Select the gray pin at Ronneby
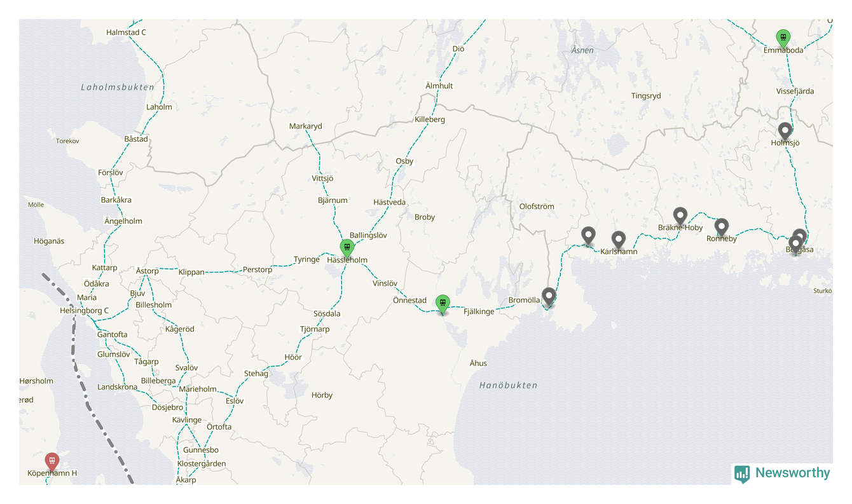The width and height of the screenshot is (852, 504). pos(721,227)
